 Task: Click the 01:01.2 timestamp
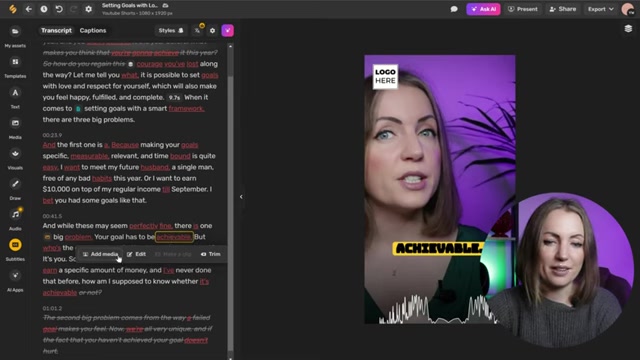(x=52, y=308)
